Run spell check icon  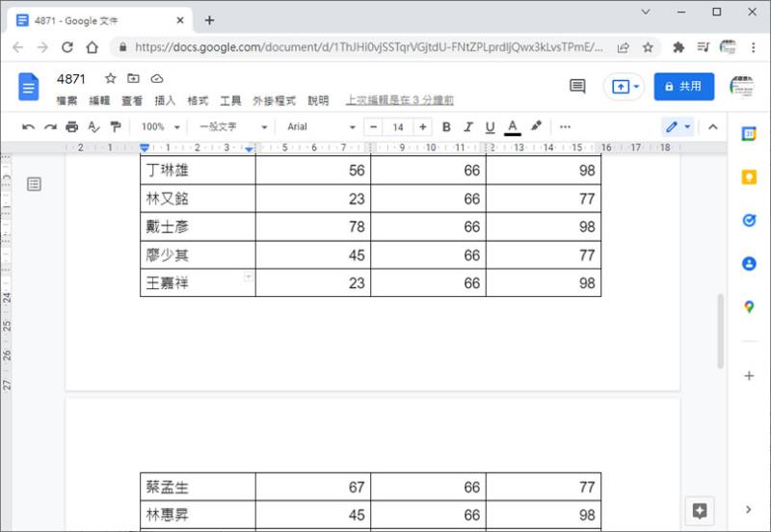tap(93, 127)
